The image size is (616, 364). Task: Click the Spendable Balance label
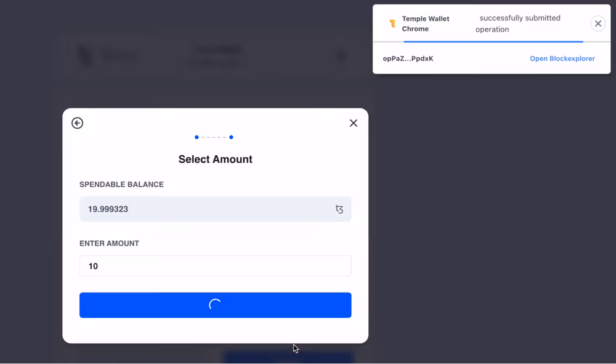121,185
